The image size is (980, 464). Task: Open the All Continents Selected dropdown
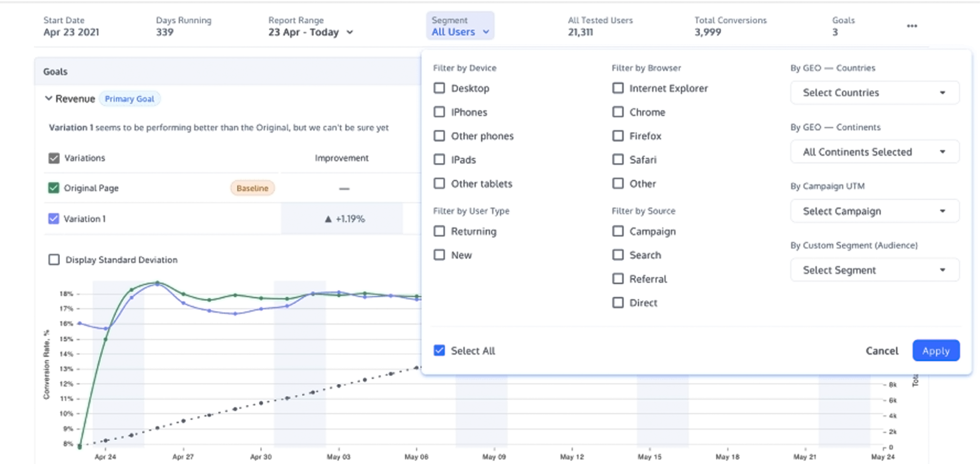(875, 152)
